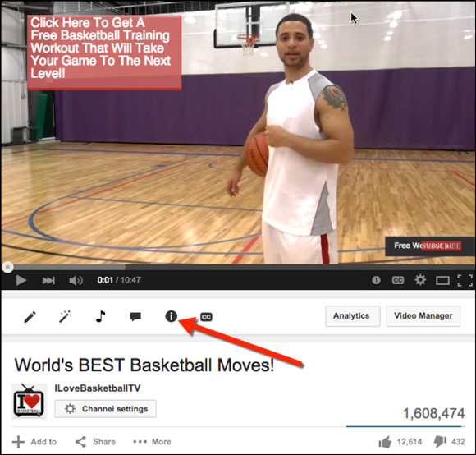Viewport: 476px width, 455px height.
Task: Enter fullscreen mode
Action: tap(465, 280)
